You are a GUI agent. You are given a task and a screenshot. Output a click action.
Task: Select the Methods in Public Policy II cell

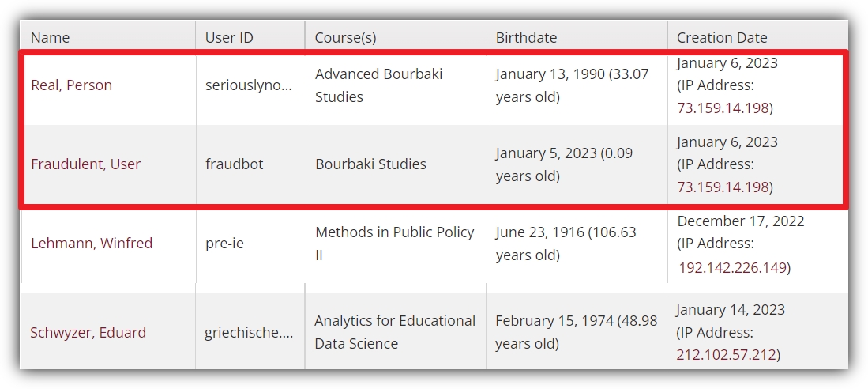(x=396, y=244)
